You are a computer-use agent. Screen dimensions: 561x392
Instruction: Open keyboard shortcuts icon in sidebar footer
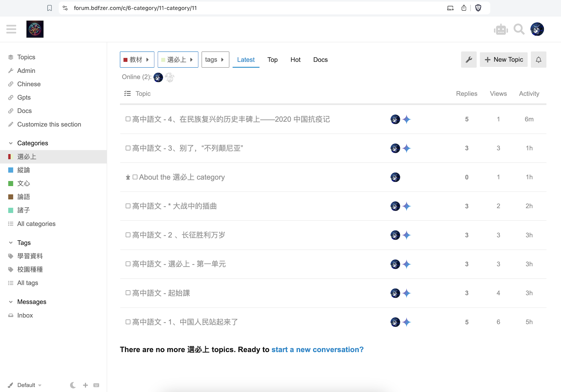click(96, 385)
